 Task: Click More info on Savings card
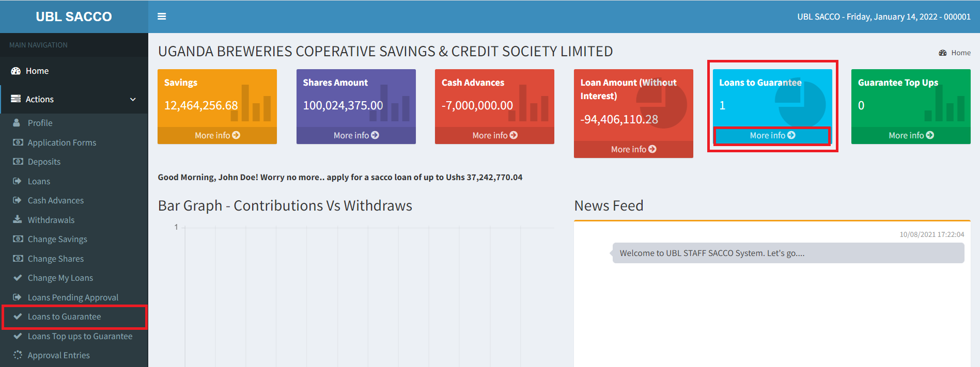(x=217, y=135)
